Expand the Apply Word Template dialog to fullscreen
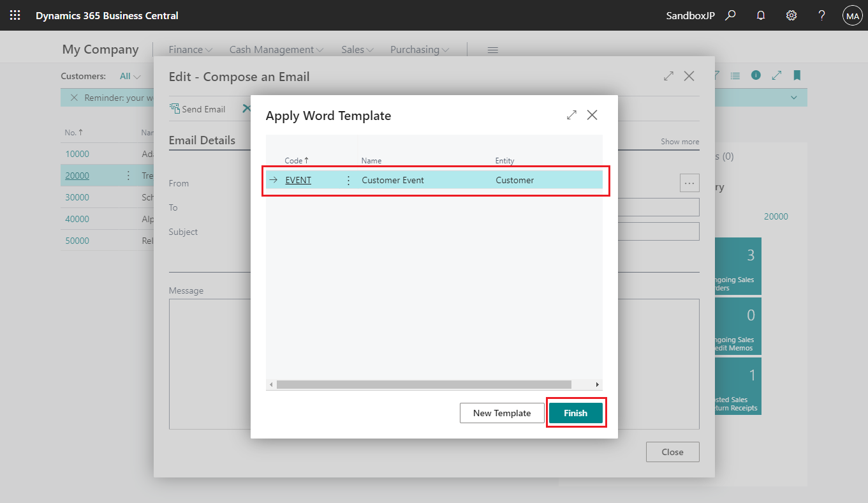Screen dimensions: 868x503 (x=571, y=115)
